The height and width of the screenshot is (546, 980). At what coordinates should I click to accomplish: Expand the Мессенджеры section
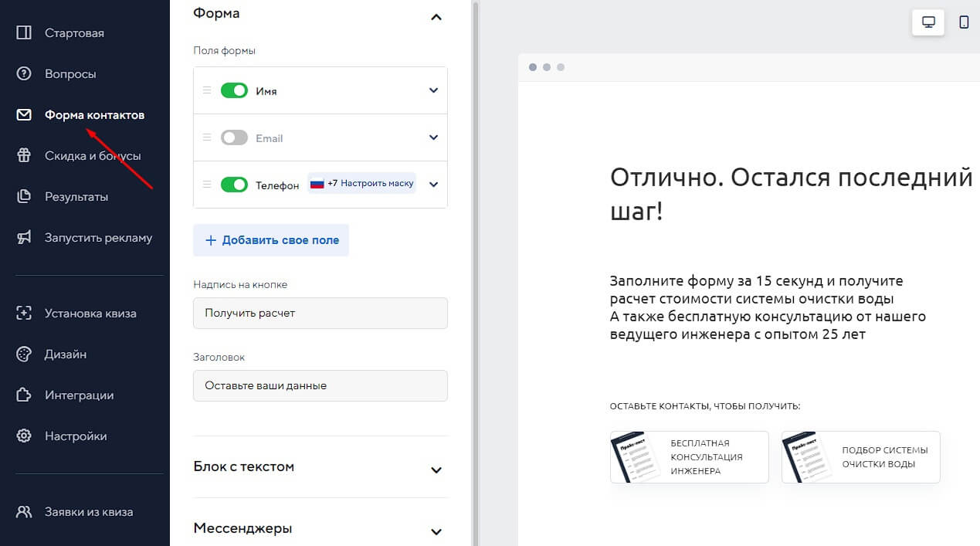[436, 531]
